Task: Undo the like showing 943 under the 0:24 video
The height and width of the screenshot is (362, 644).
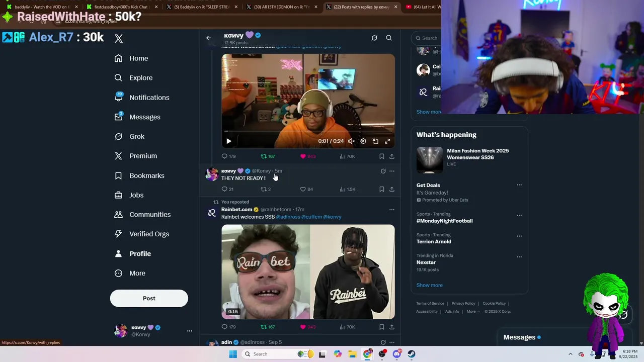Action: coord(308,156)
